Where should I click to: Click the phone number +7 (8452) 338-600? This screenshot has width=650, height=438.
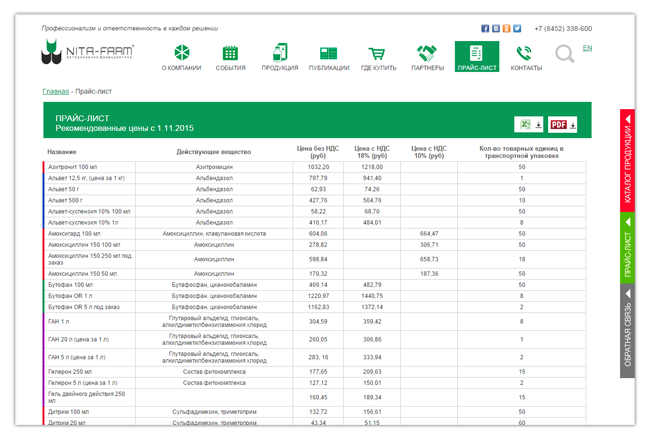(x=563, y=29)
